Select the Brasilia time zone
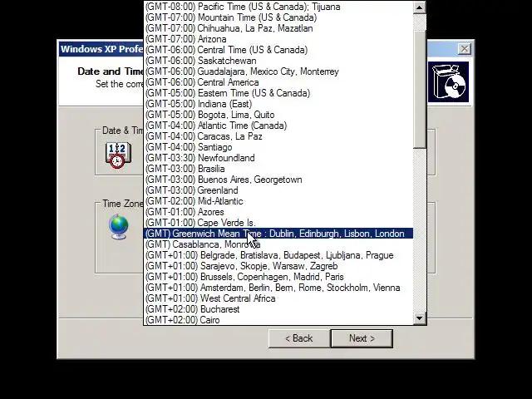Image resolution: width=532 pixels, height=399 pixels. [278, 169]
